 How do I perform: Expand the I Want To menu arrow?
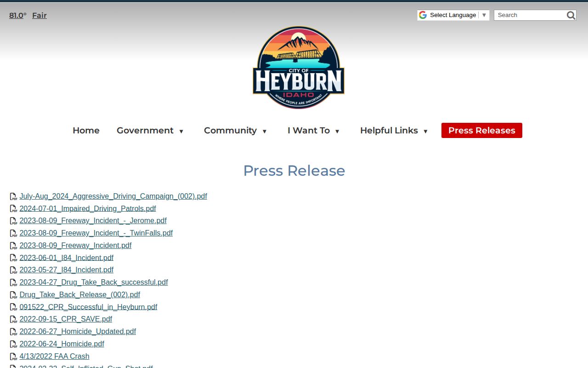click(x=337, y=131)
